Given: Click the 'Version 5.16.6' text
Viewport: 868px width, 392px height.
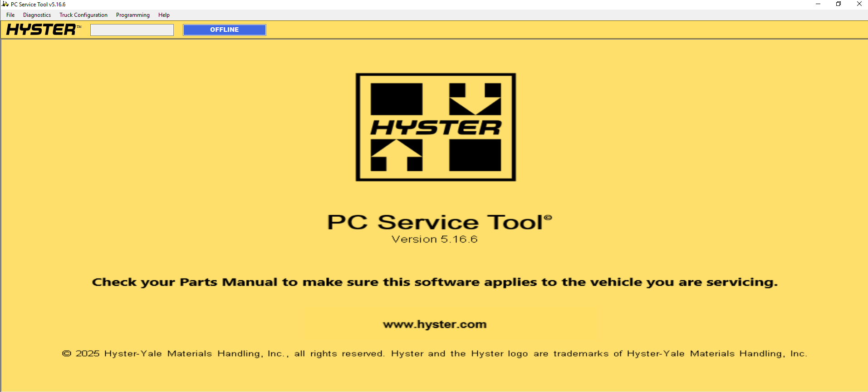Looking at the screenshot, I should point(435,239).
